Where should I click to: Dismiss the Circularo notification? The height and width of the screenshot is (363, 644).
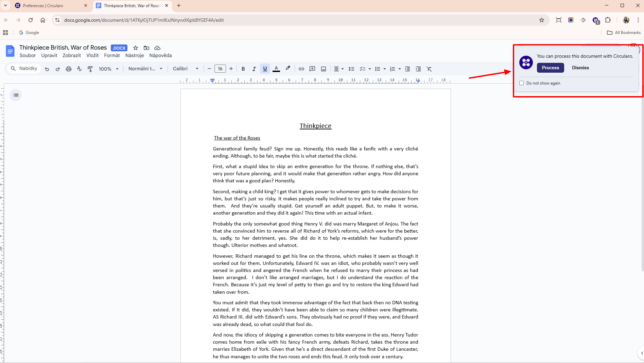580,68
